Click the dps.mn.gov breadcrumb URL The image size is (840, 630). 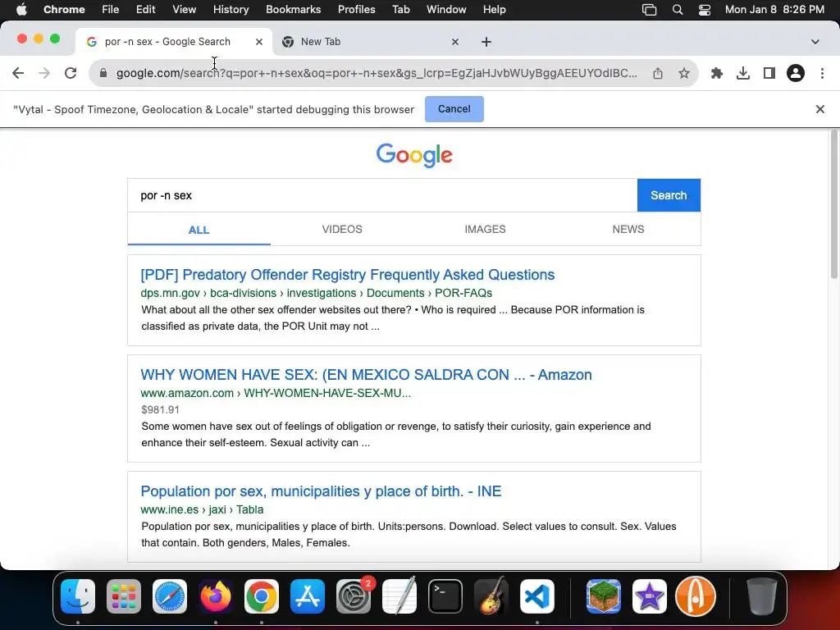[x=316, y=293]
